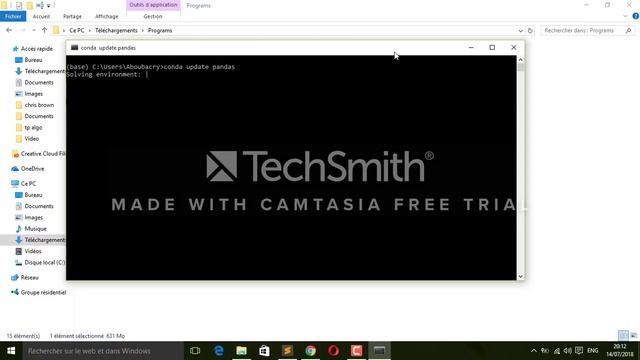Maximize the conda update pandas window
This screenshot has width=640, height=360.
tap(492, 47)
